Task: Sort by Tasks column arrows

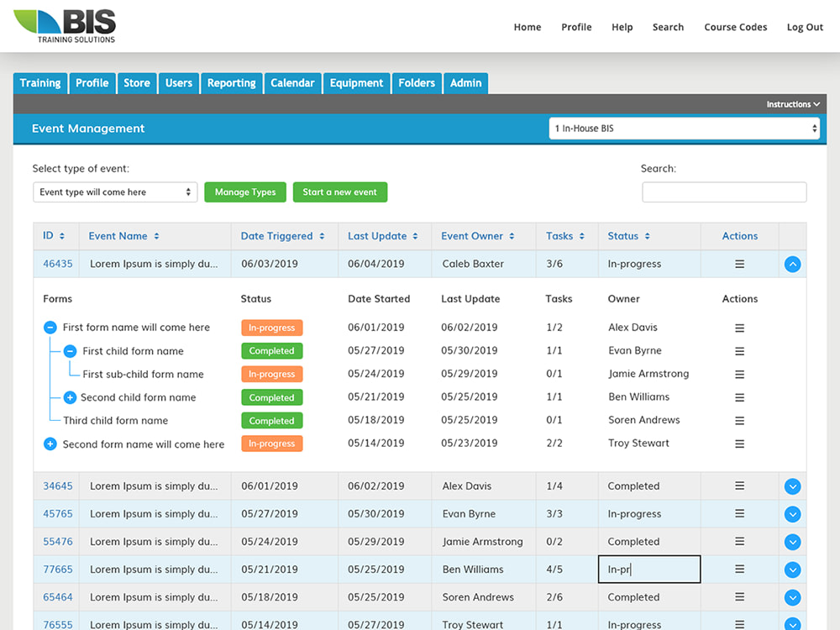Action: click(582, 236)
